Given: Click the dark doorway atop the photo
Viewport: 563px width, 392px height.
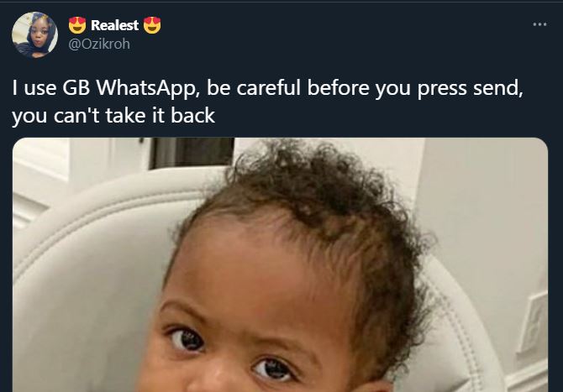Looking at the screenshot, I should 192,153.
